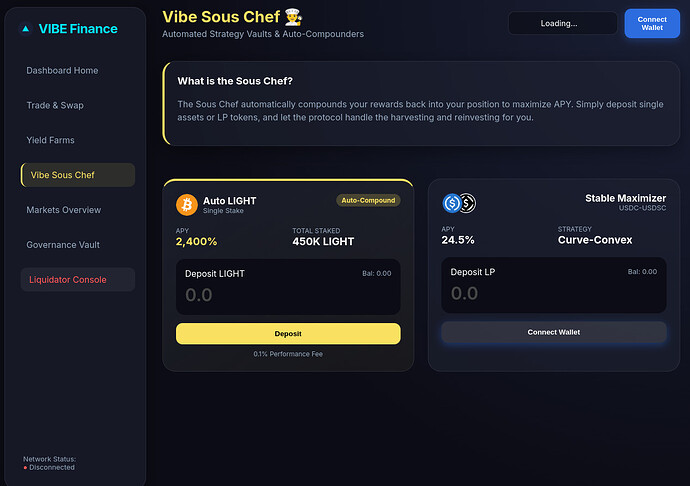Click the red network status dot
This screenshot has height=486, width=690.
point(25,467)
